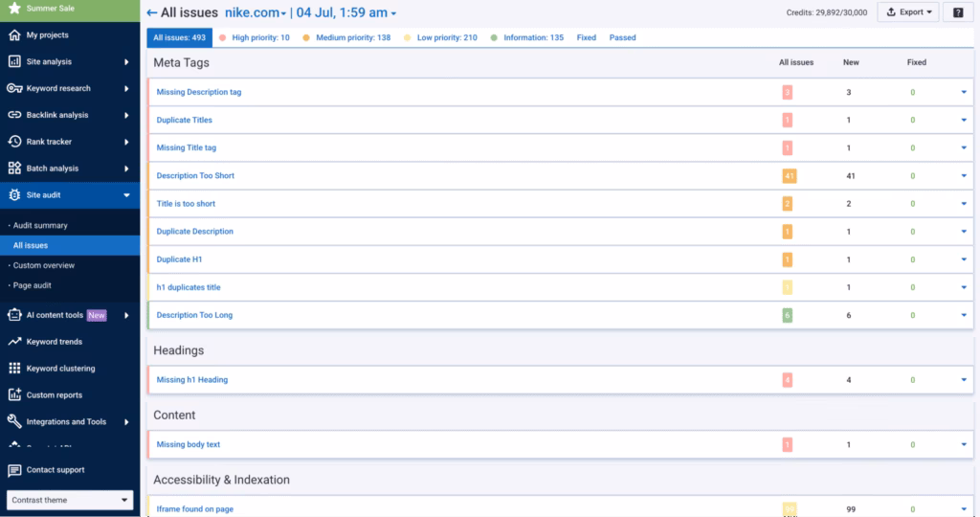Click the Keyword clustering grid icon
The height and width of the screenshot is (517, 980).
coord(14,369)
